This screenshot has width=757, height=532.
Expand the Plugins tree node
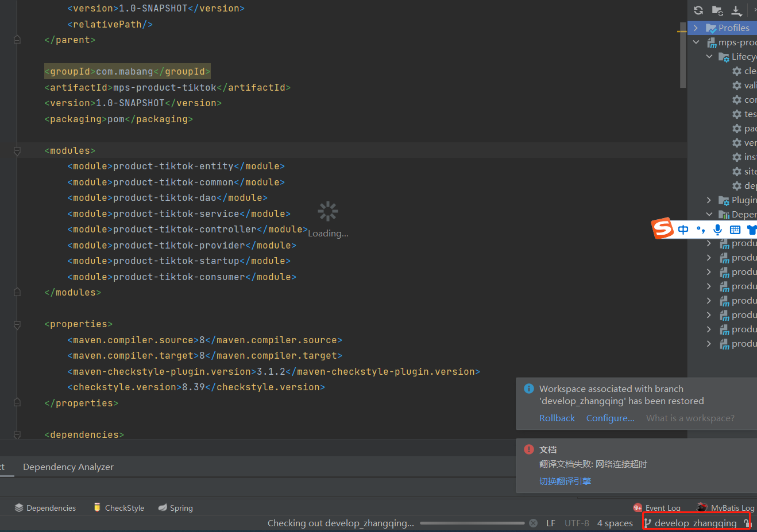[709, 200]
